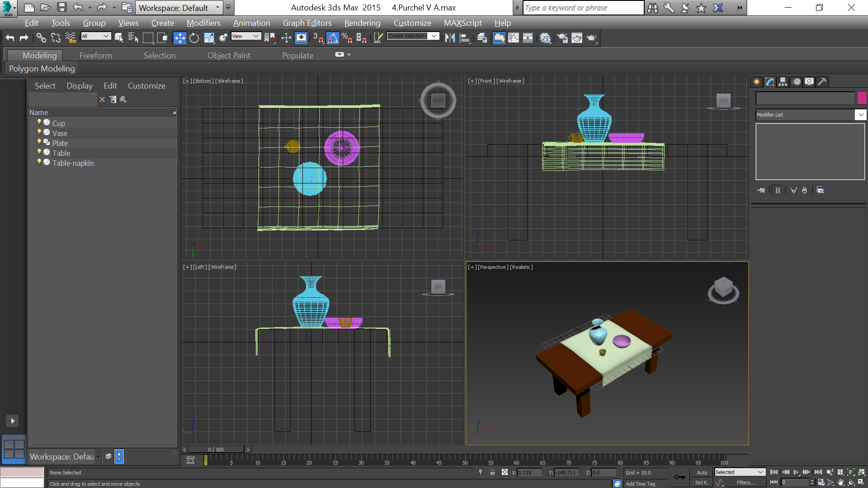Image resolution: width=868 pixels, height=488 pixels.
Task: Toggle the Spinner Snap button
Action: coord(362,38)
